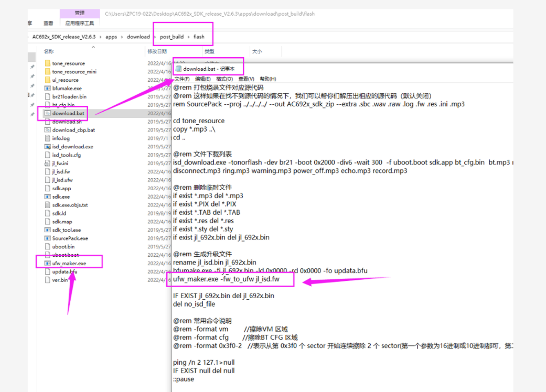Click the bfumake.exe application icon
The image size is (546, 392).
click(x=47, y=89)
